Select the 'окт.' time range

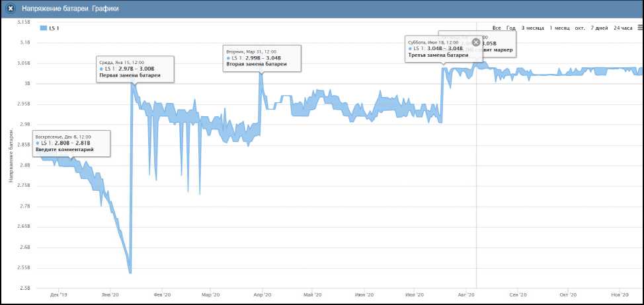[580, 28]
